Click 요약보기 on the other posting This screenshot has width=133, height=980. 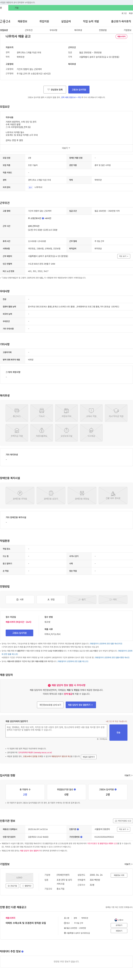(119, 925)
